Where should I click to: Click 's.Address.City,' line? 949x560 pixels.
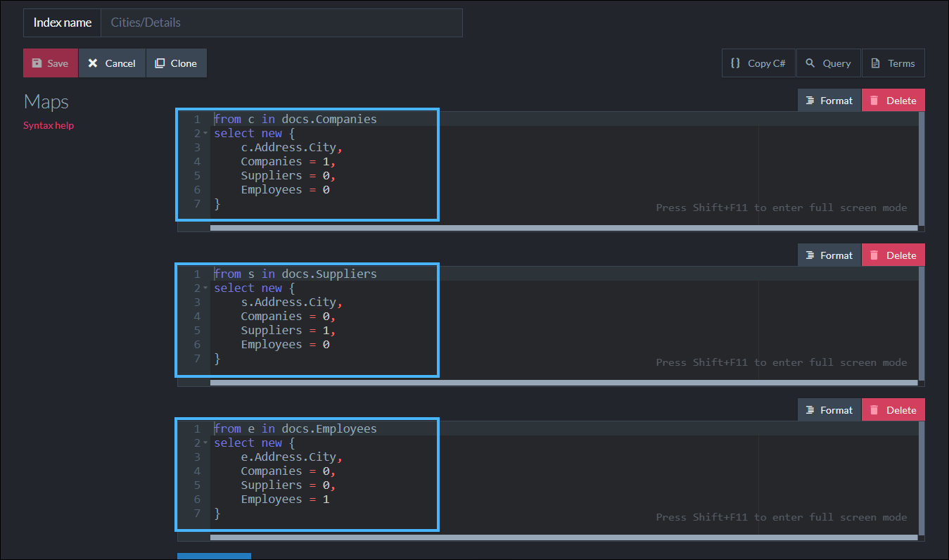click(292, 303)
